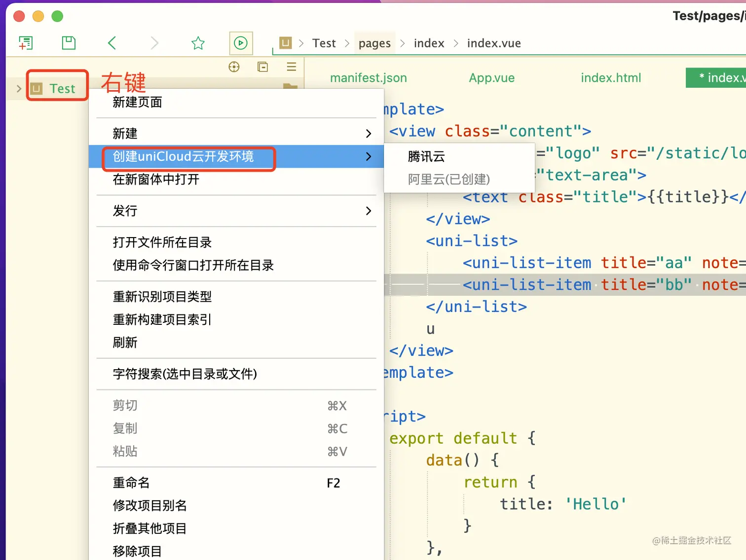Screen dimensions: 746x560
Task: Switch to the index.vue editor tab
Action: 716,78
